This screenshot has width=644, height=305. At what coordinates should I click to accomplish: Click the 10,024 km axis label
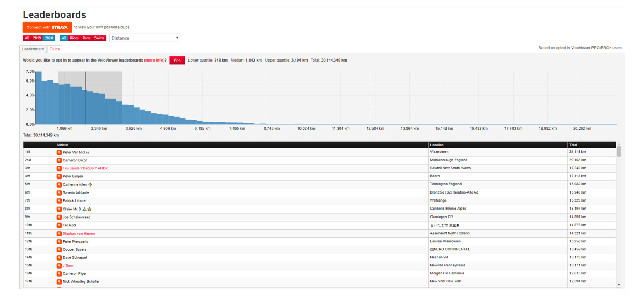tap(306, 129)
